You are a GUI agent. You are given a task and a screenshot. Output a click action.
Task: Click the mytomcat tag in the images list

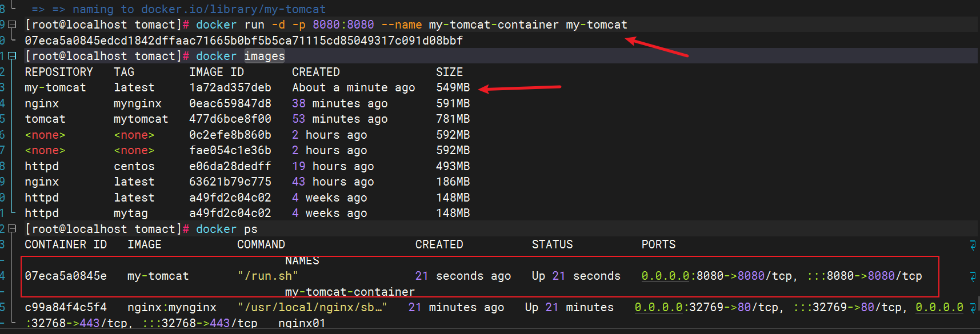[x=141, y=119]
